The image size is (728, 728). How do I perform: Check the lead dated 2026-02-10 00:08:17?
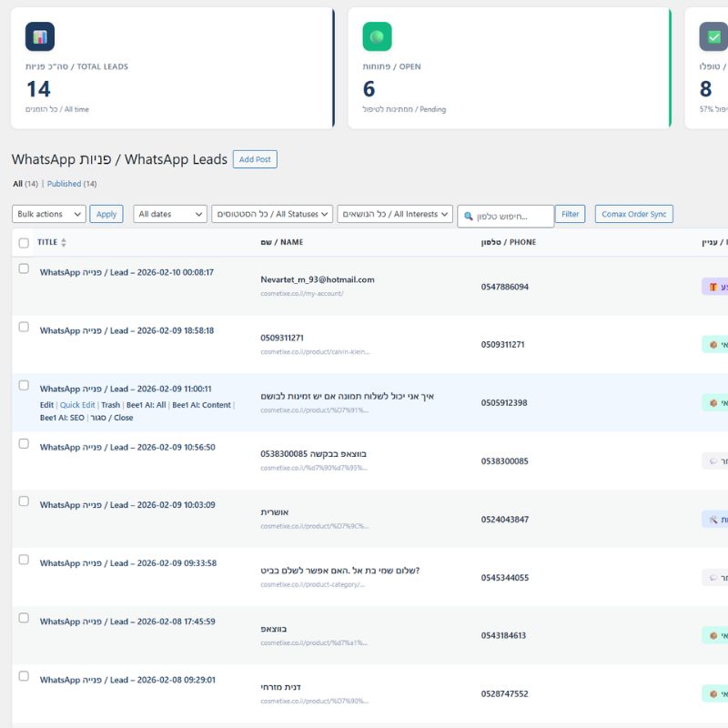[x=24, y=268]
